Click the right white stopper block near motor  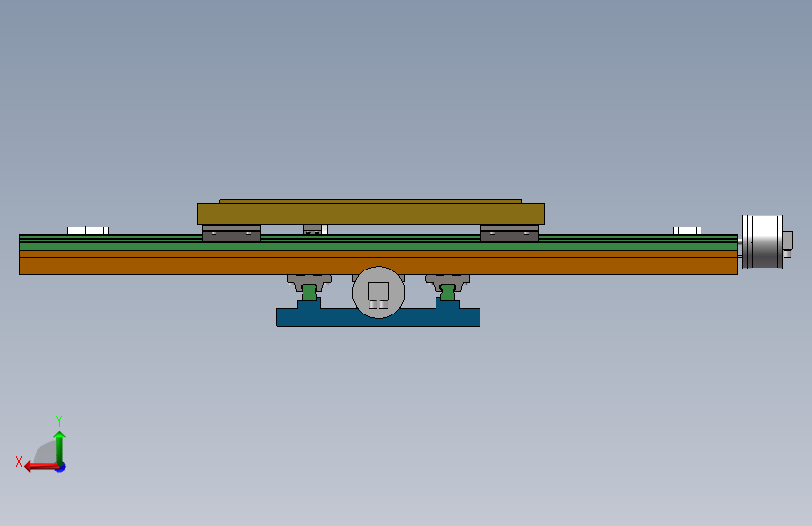pyautogui.click(x=687, y=231)
